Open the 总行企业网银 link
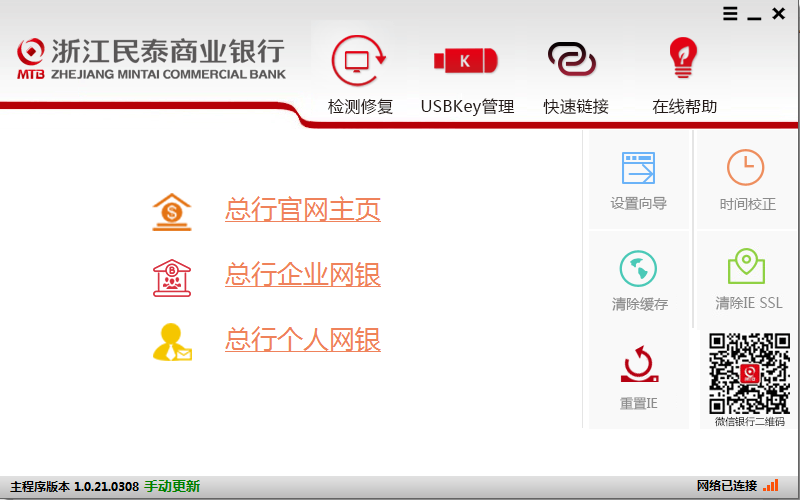The height and width of the screenshot is (500, 800). pyautogui.click(x=303, y=275)
